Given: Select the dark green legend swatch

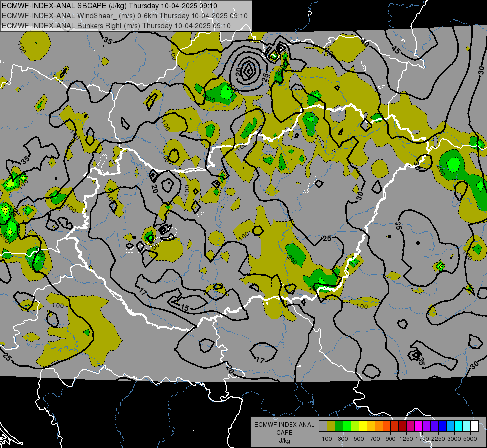Looking at the screenshot, I should click(339, 426).
